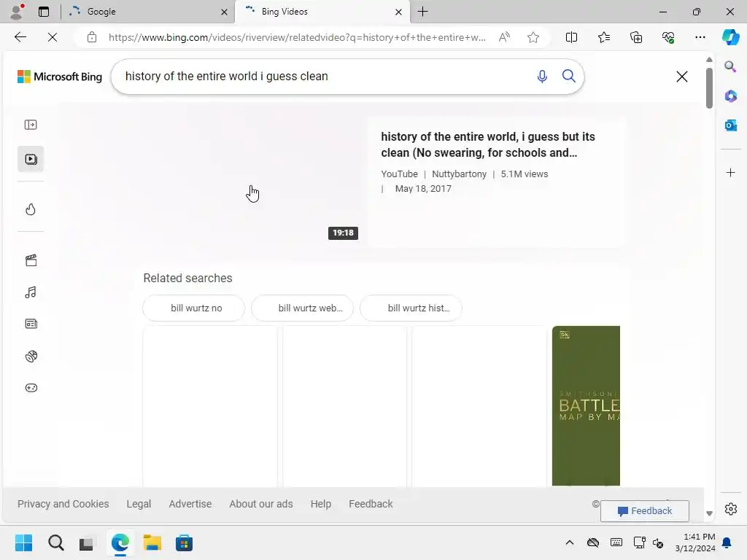Open a new browser tab
The height and width of the screenshot is (560, 747).
422,12
